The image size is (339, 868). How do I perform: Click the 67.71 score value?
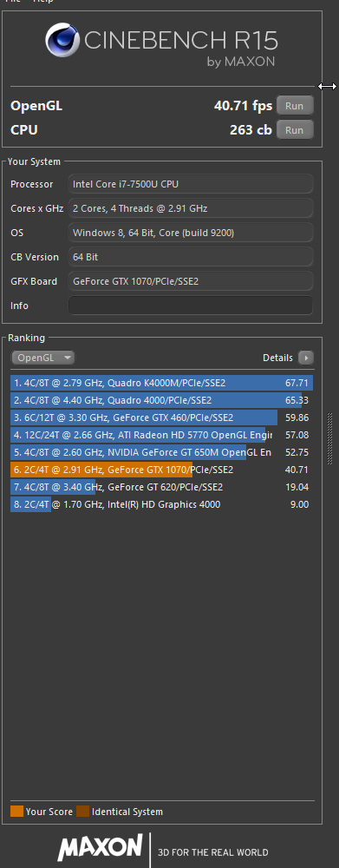[297, 383]
